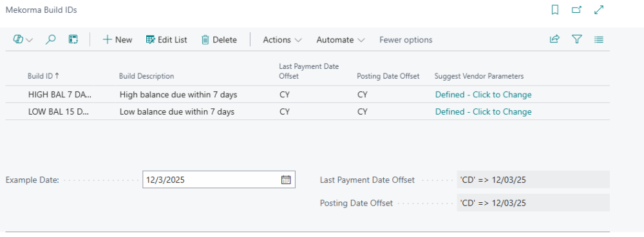The width and height of the screenshot is (644, 237).
Task: Toggle the filter pane funnel icon
Action: (577, 39)
